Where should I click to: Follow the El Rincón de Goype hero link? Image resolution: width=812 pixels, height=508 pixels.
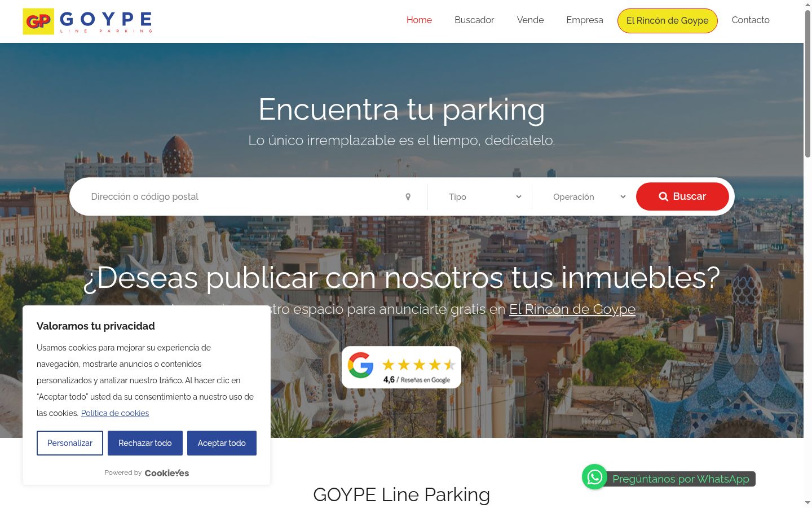[572, 309]
